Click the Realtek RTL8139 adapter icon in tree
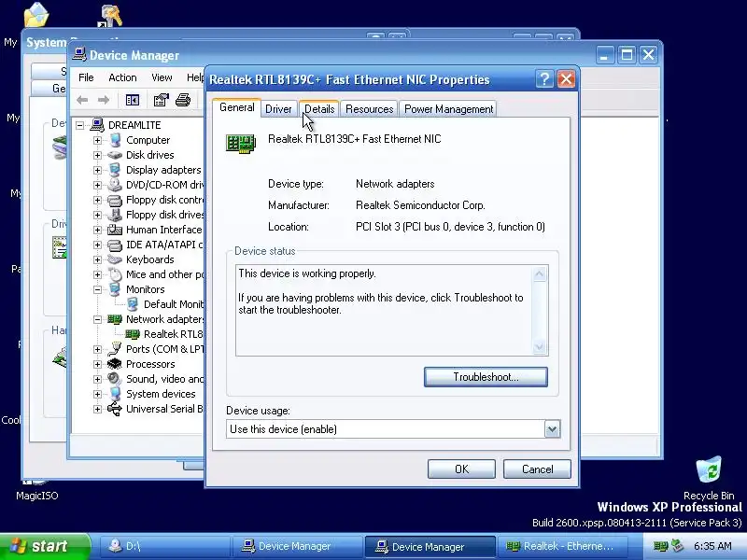 tap(133, 334)
